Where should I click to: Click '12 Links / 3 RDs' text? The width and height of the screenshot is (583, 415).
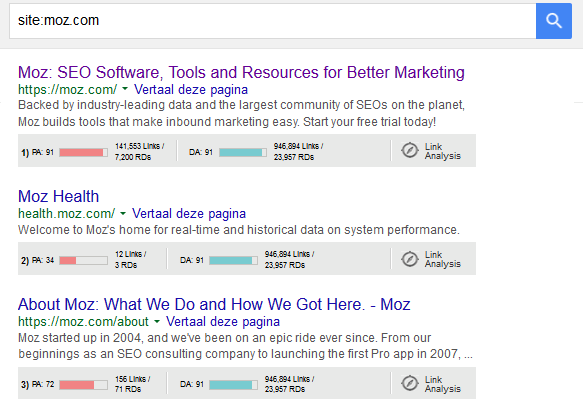tap(131, 260)
